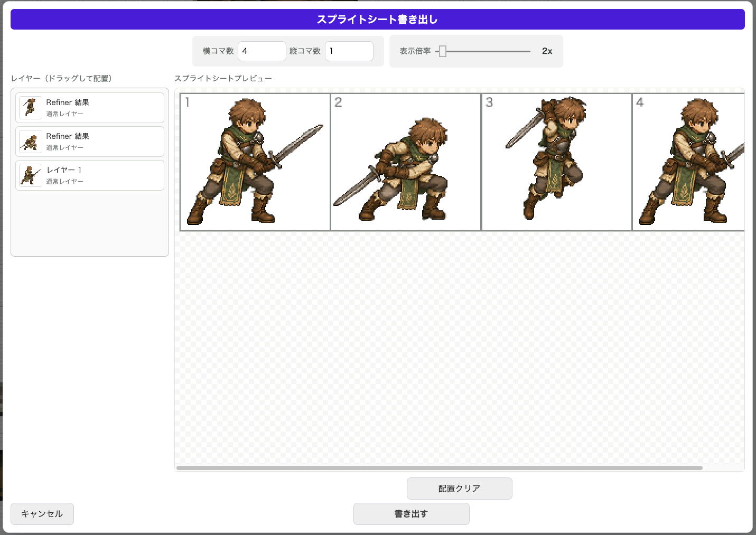
Task: Click the レイヤー（ドラッグして配置） heading
Action: tap(61, 78)
